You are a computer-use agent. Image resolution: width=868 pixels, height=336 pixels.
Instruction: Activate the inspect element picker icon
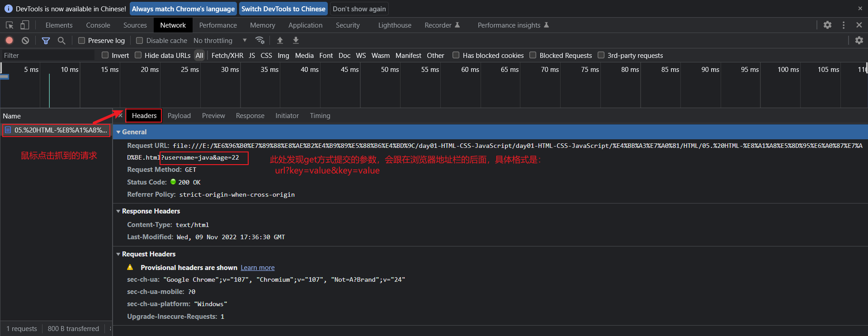9,25
